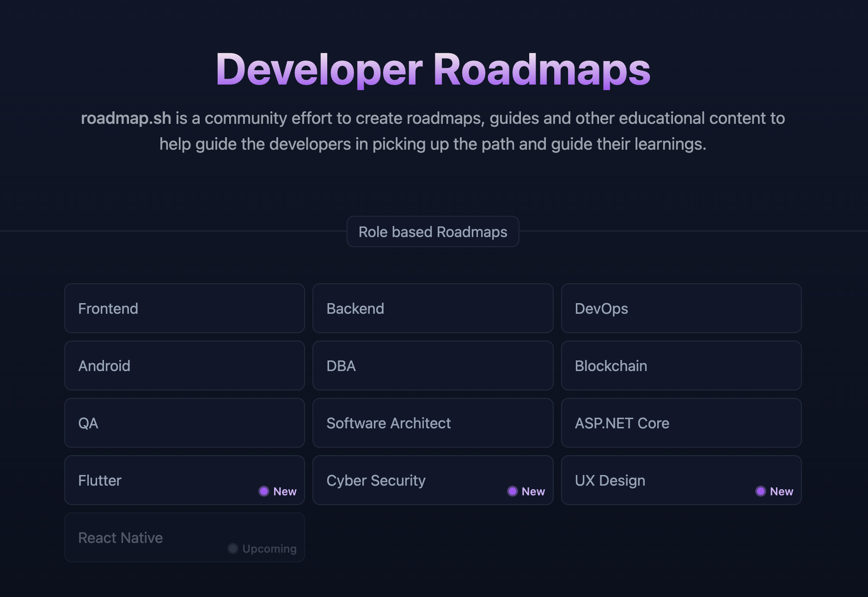Click the New badge dot on Cyber Security
The width and height of the screenshot is (868, 597).
[512, 491]
